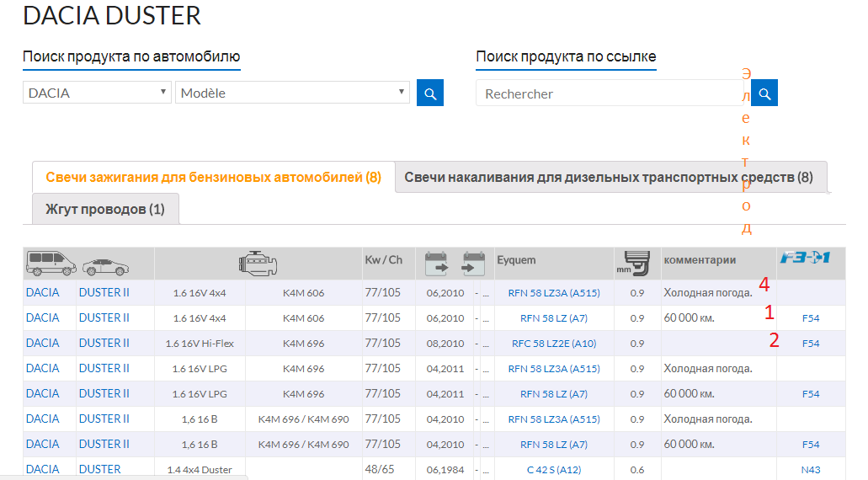
Task: Click F54 link in the Hi-Flex row
Action: coord(811,344)
